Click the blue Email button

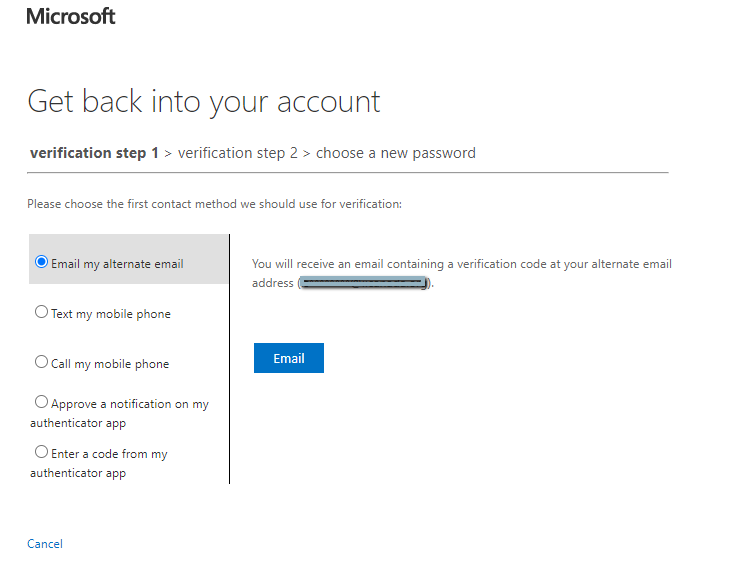click(x=289, y=358)
